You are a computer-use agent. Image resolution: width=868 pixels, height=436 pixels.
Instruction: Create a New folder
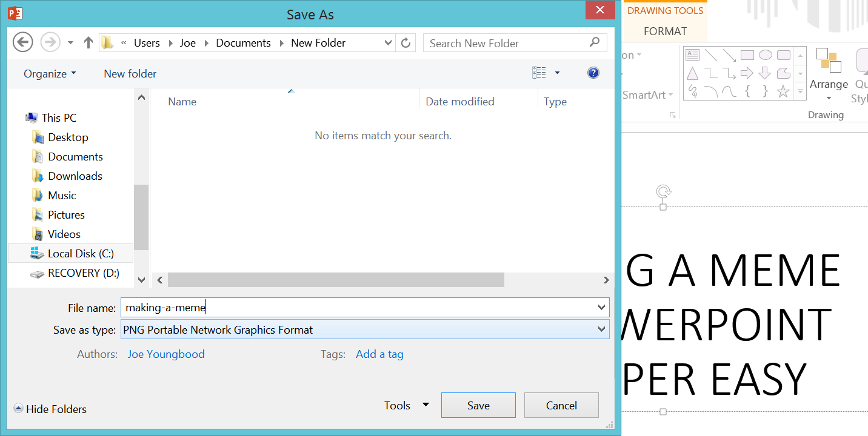pyautogui.click(x=130, y=74)
